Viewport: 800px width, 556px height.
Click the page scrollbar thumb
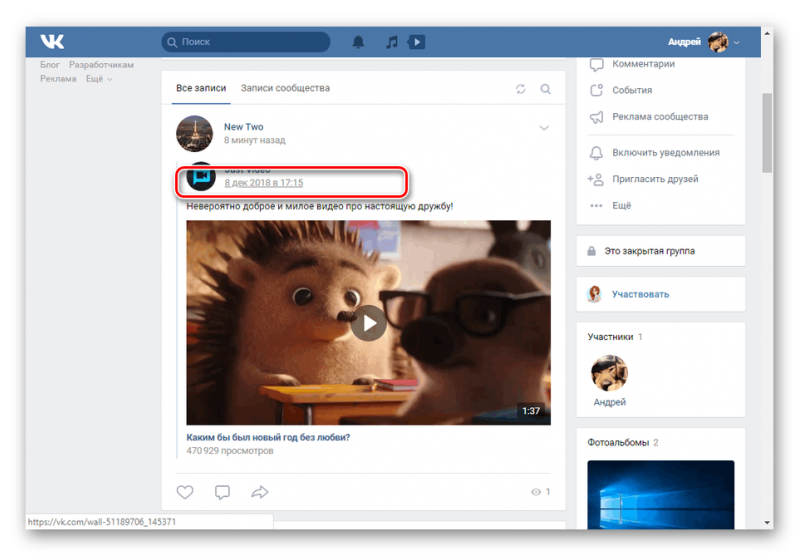tap(767, 133)
